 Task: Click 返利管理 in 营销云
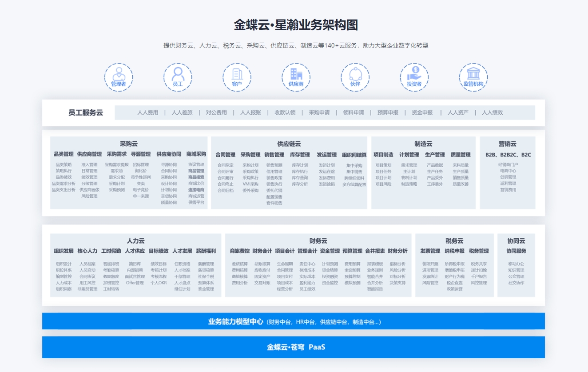508,183
